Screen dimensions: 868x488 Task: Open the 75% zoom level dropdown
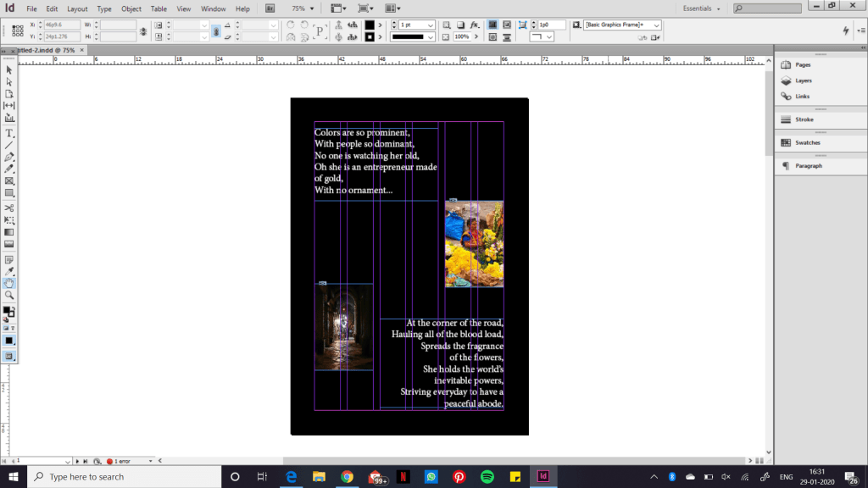tap(311, 8)
